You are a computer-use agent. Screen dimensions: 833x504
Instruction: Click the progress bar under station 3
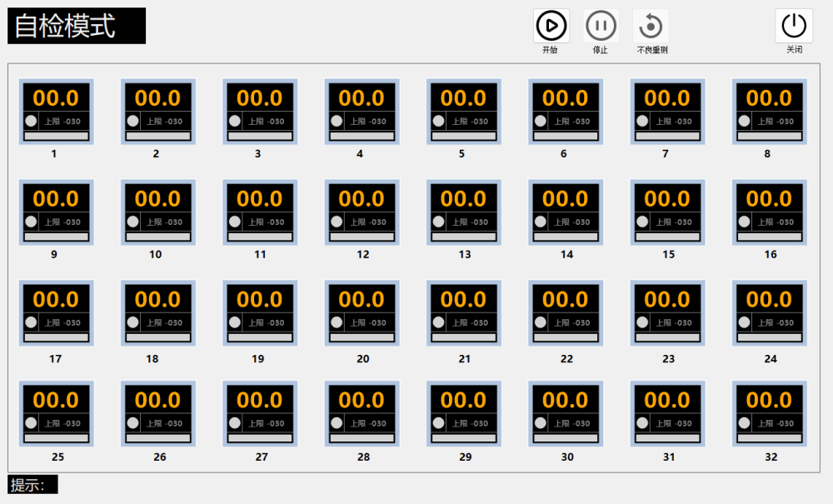click(x=260, y=136)
